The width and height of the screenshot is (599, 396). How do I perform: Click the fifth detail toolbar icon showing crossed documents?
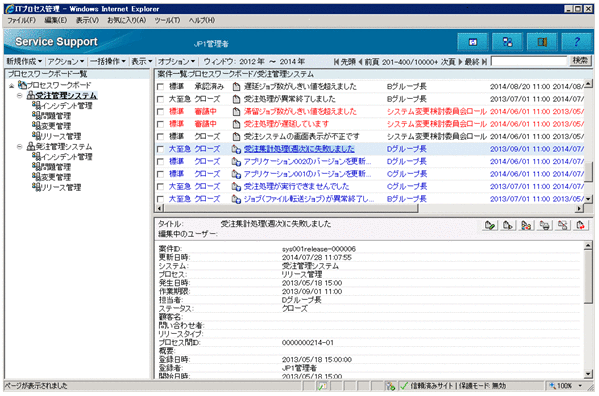[563, 226]
